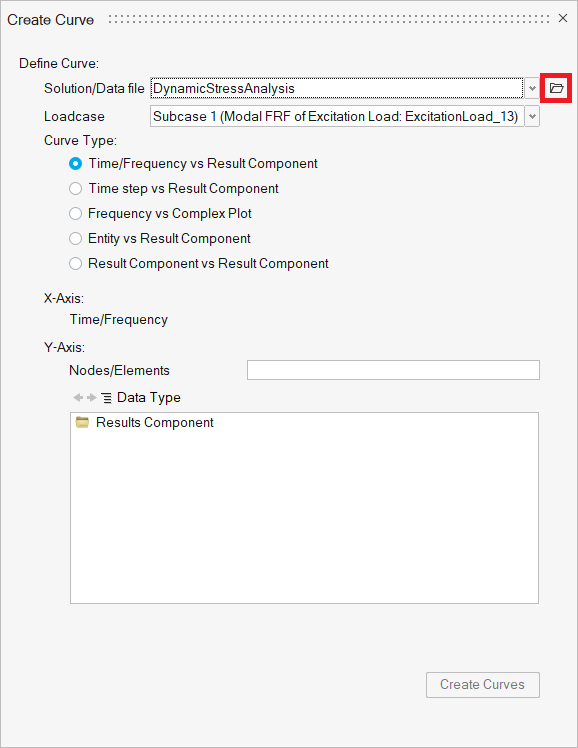The image size is (578, 748).
Task: Select Result Component vs Result Component radio
Action: click(x=75, y=263)
